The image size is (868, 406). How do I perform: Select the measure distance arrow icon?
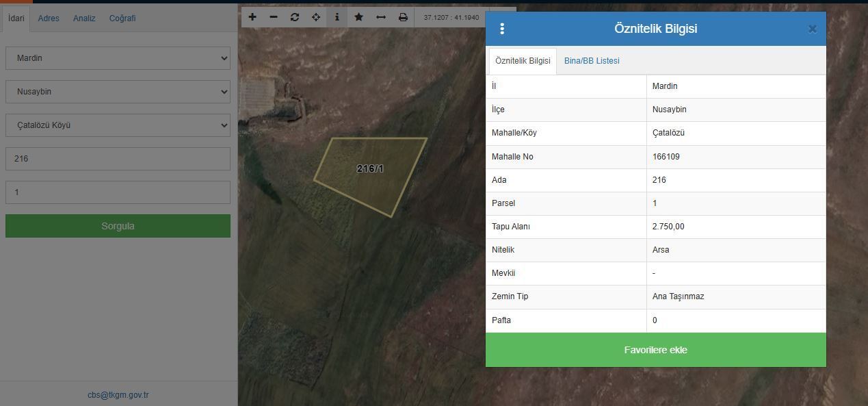point(381,17)
